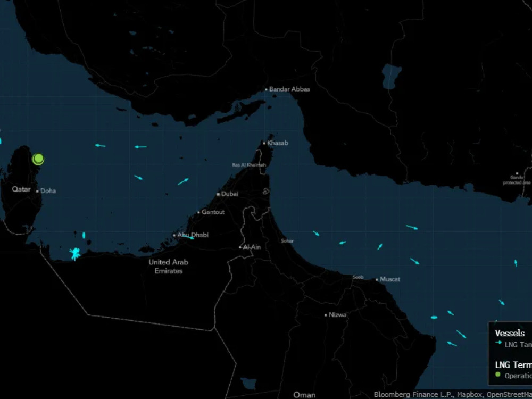Select the Gando protected area label

517,180
